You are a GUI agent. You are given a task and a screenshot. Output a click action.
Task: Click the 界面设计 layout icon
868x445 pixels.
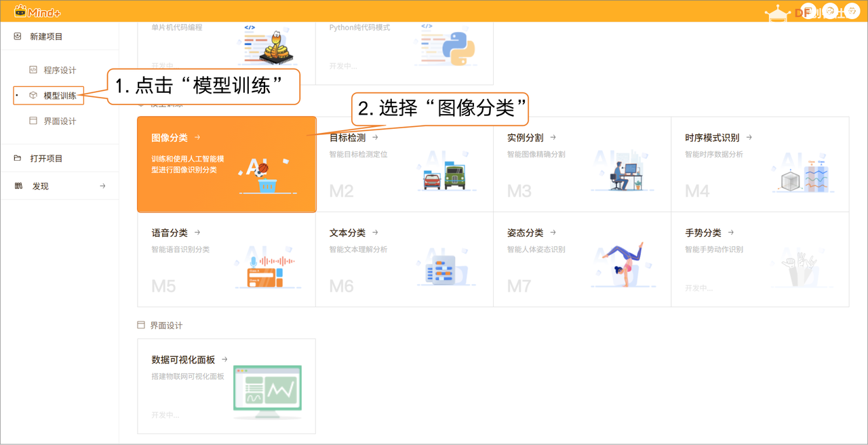point(33,121)
